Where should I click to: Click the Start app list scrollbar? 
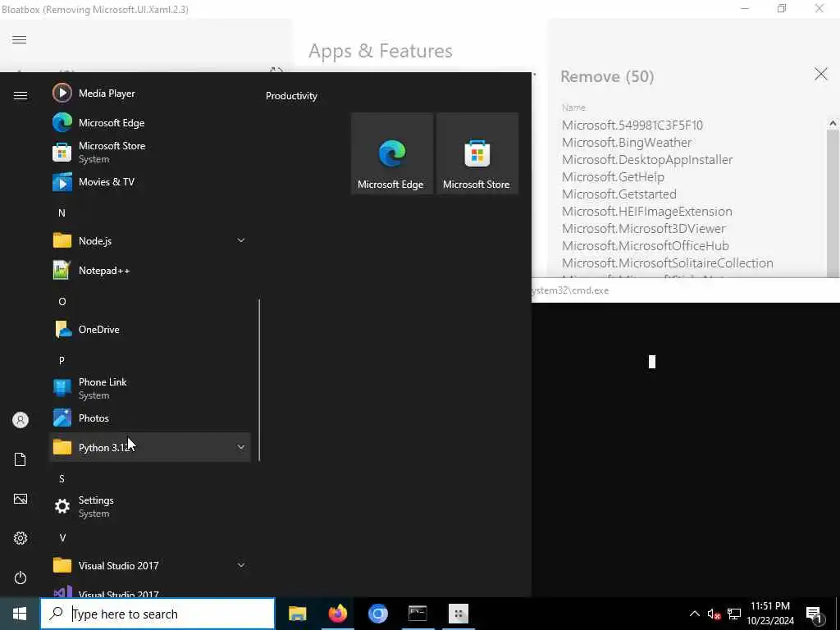point(259,379)
